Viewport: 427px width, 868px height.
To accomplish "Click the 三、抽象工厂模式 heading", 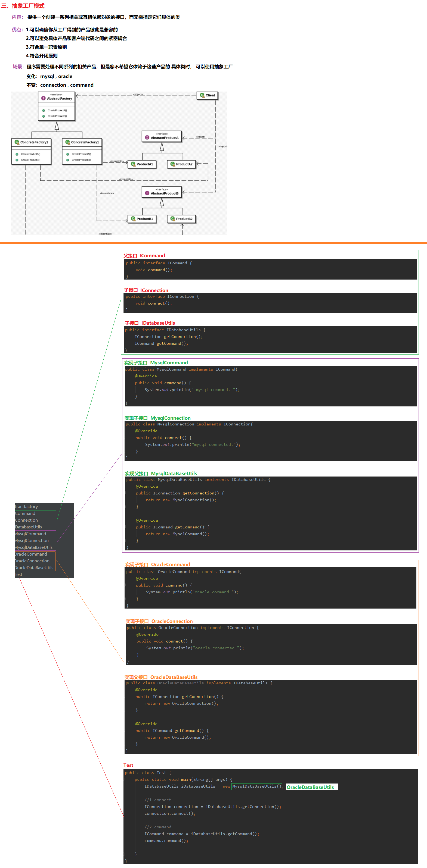I will (23, 6).
